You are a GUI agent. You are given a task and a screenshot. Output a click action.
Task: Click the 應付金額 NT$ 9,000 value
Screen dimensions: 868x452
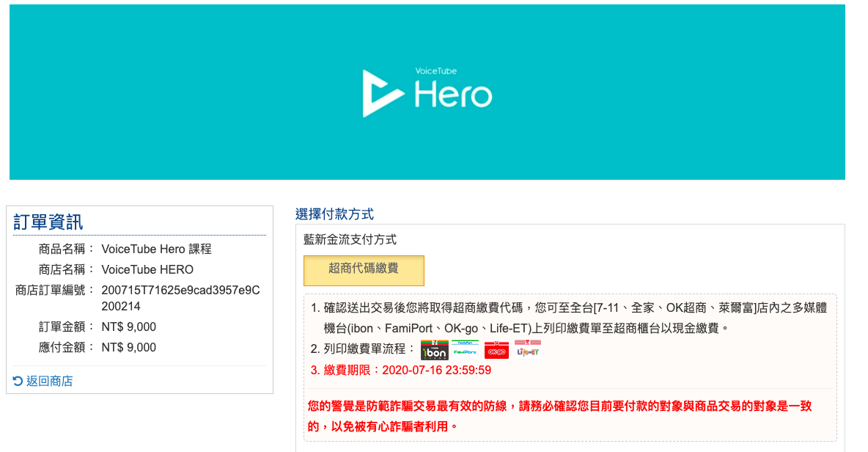coord(128,347)
